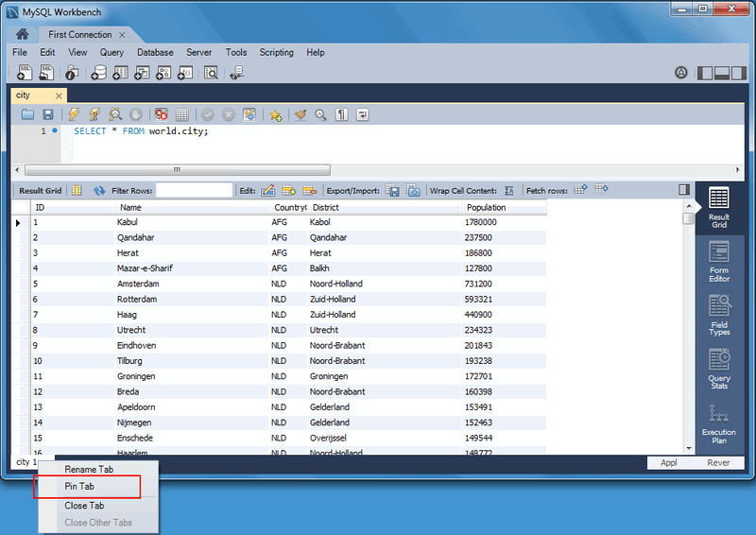This screenshot has width=756, height=535.
Task: Click the beautify query broom icon
Action: click(x=301, y=114)
